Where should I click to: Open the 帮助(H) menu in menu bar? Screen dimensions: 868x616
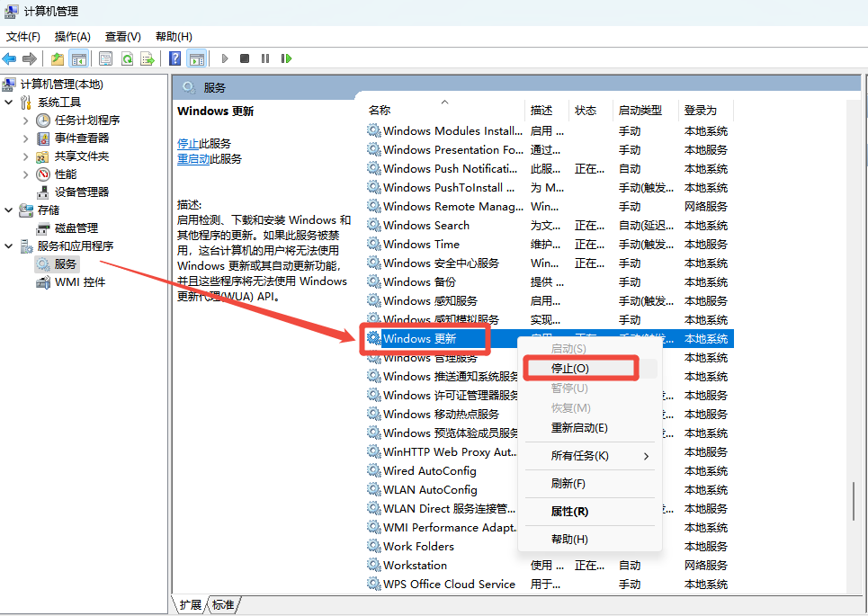[x=174, y=37]
